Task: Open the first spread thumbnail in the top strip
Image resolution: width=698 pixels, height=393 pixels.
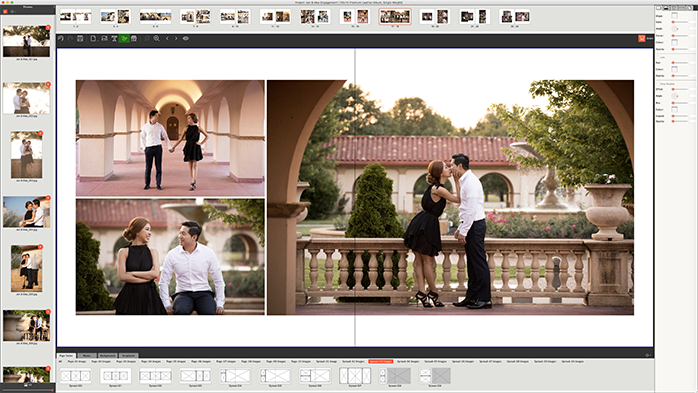Action: click(75, 17)
